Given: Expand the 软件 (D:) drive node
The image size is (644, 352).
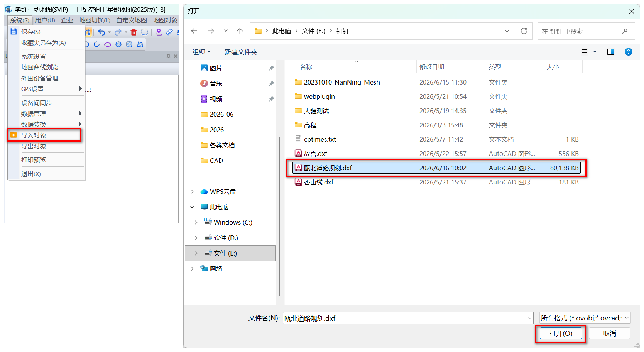Looking at the screenshot, I should coord(196,238).
